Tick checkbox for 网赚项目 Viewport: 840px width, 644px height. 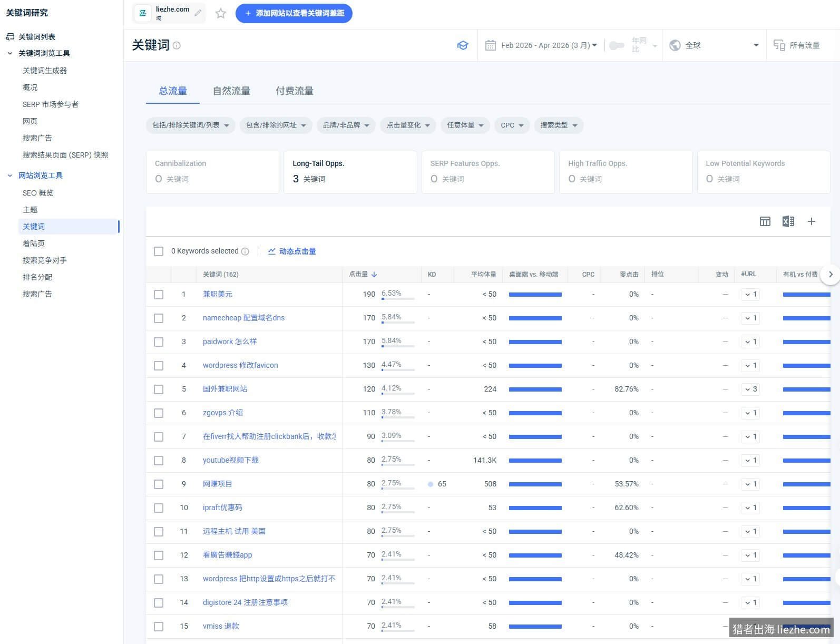pos(159,484)
